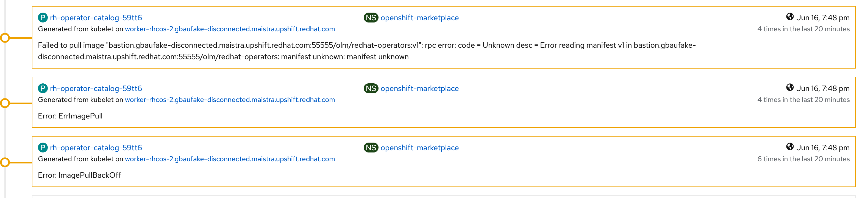This screenshot has width=868, height=198.
Task: Open rh-operator-catalog-59tt6 in the Failed to pull image event
Action: (x=96, y=18)
